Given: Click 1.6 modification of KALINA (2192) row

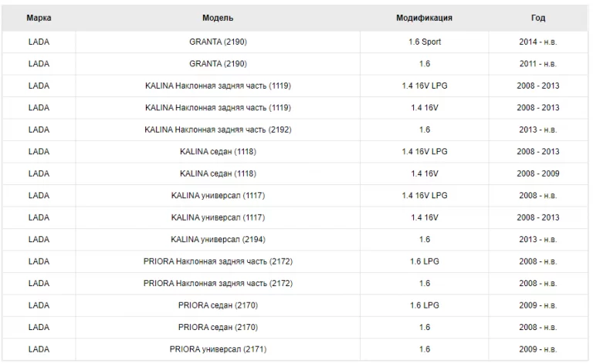Looking at the screenshot, I should pos(425,130).
